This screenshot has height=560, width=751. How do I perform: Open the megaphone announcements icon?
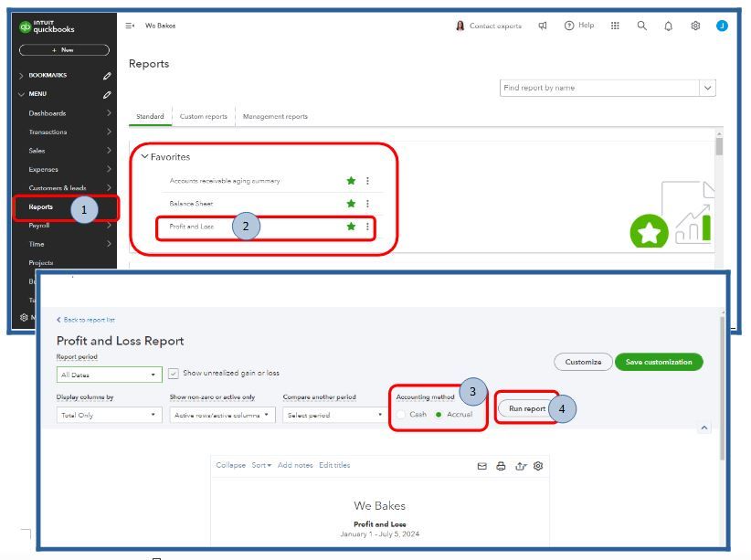542,26
